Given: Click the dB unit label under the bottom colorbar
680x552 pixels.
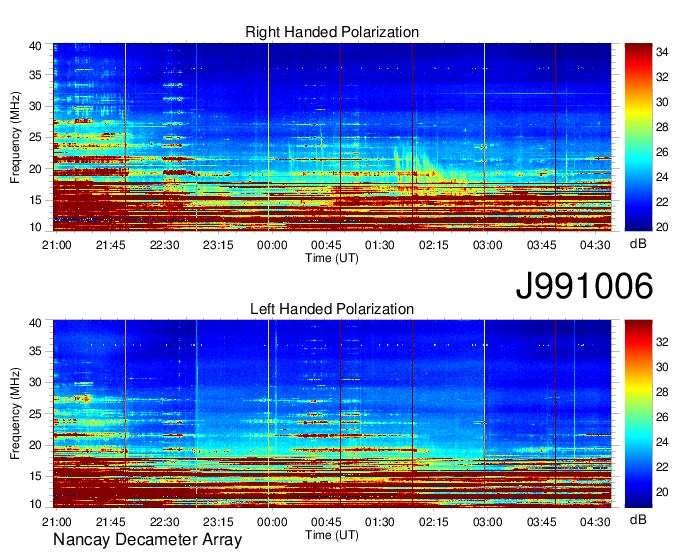Looking at the screenshot, I should 638,519.
